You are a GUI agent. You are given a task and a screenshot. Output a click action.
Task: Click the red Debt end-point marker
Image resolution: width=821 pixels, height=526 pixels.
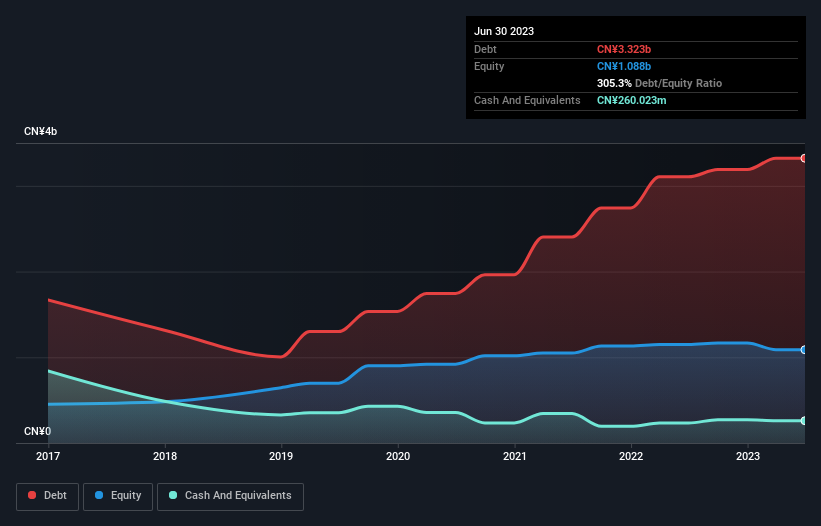[804, 158]
